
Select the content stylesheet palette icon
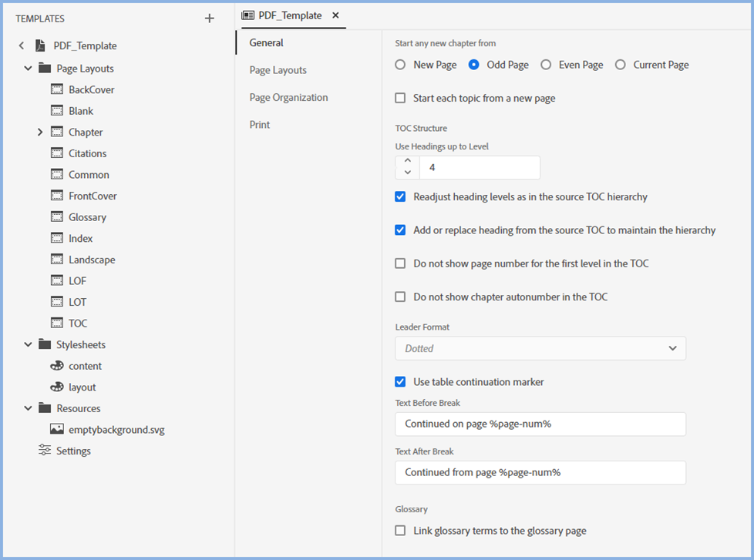pos(56,366)
